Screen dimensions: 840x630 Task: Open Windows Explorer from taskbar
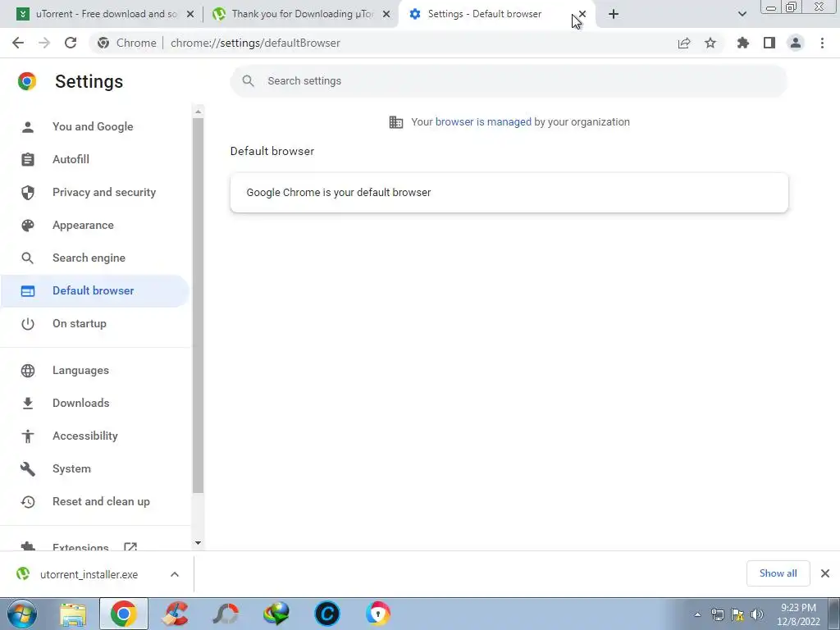tap(73, 614)
